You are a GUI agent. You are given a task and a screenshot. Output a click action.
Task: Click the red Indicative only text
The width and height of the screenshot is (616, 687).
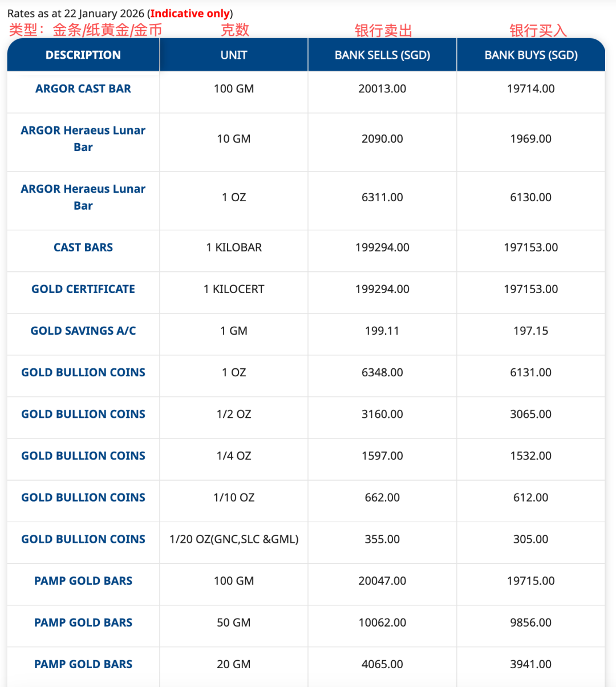click(190, 14)
